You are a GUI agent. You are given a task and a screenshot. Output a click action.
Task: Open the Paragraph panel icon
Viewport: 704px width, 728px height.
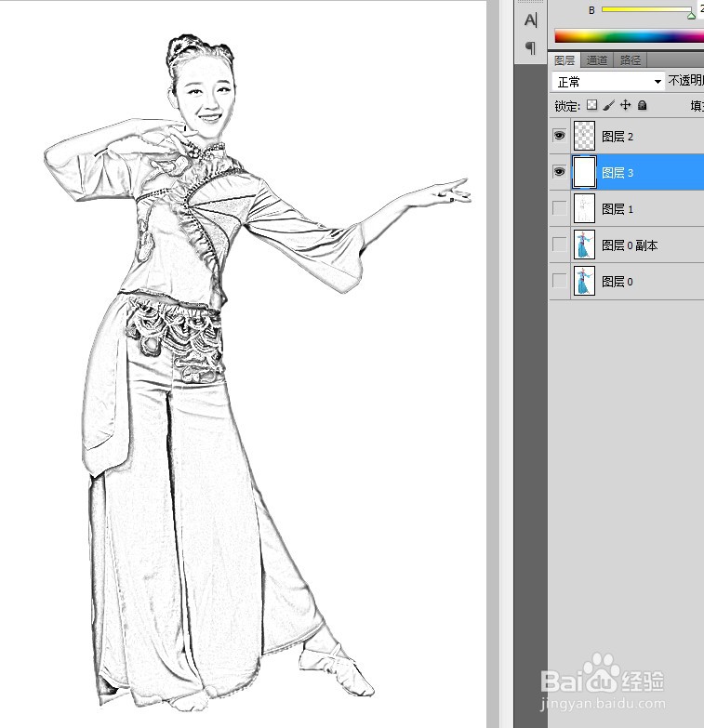tap(530, 47)
